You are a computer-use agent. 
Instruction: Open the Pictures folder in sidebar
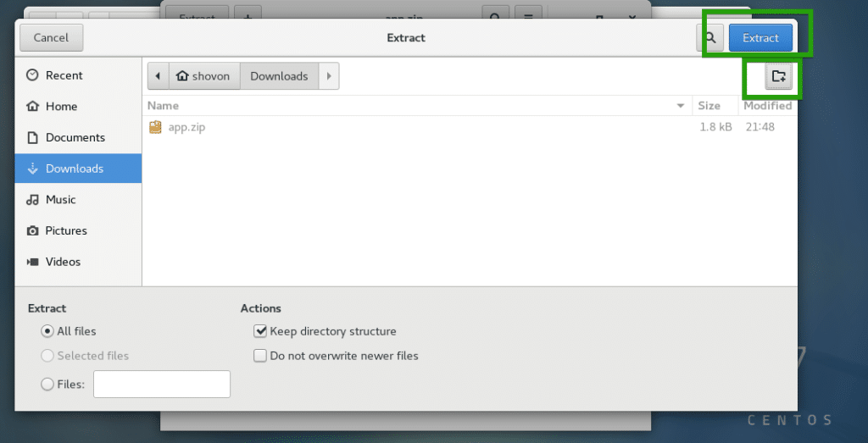tap(66, 230)
